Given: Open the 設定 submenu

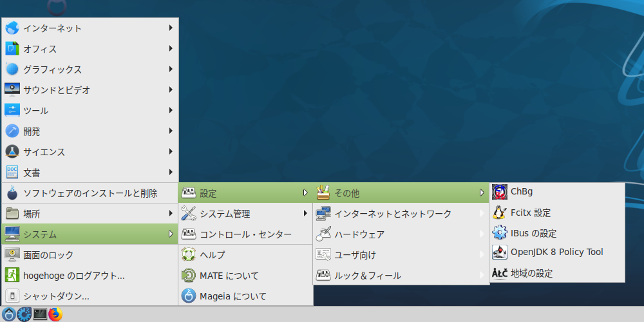Looking at the screenshot, I should tap(245, 193).
